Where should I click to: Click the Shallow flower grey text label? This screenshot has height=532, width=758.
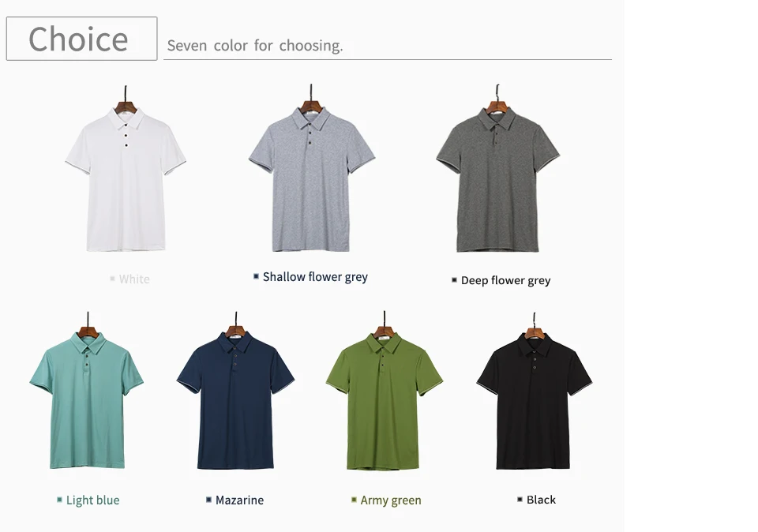pos(315,277)
